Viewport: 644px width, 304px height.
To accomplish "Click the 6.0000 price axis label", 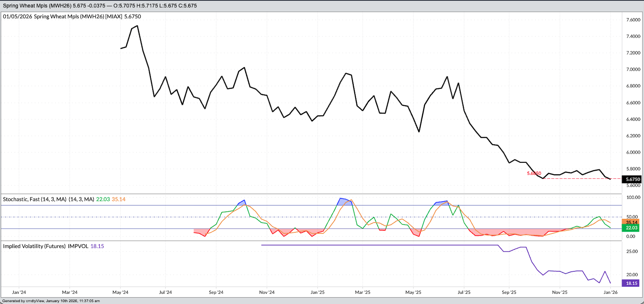I will [x=633, y=153].
